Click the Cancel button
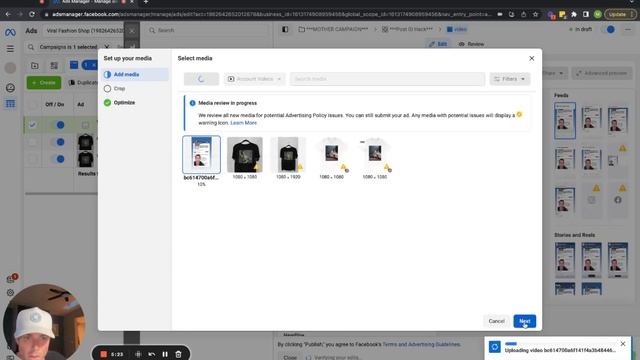Screen dimensions: 640x360 [x=496, y=321]
